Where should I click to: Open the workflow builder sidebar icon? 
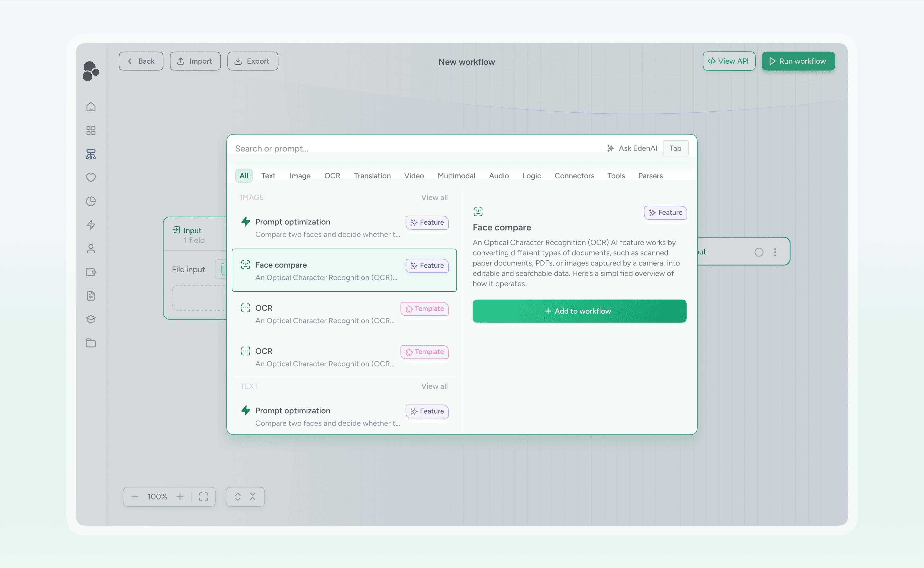click(x=91, y=154)
